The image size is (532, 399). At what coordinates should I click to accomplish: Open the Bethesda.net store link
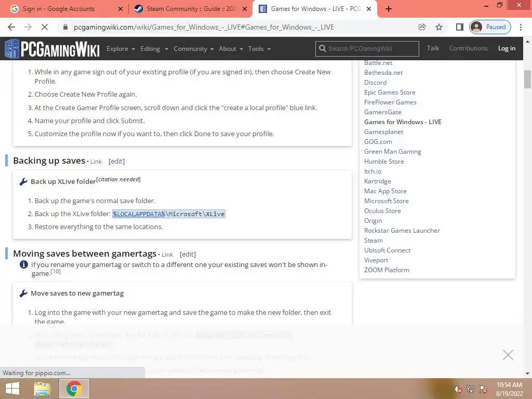(383, 73)
